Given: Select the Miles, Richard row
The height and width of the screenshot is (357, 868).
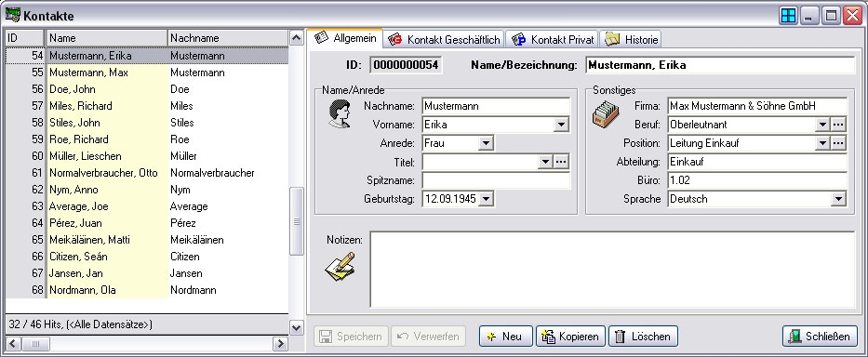Looking at the screenshot, I should click(x=147, y=106).
